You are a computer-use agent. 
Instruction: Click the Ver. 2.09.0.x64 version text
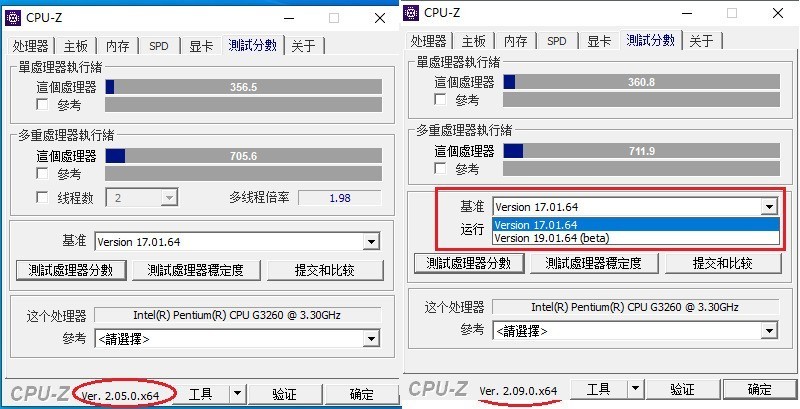pyautogui.click(x=518, y=391)
